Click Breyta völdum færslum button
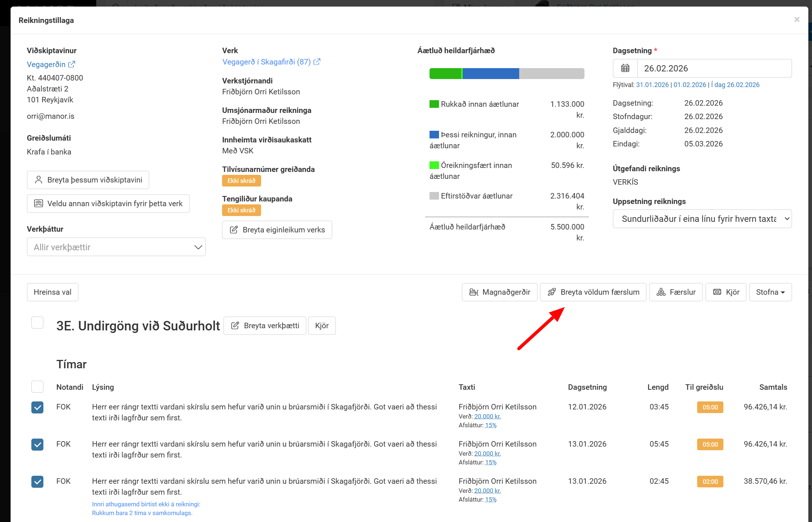This screenshot has height=522, width=812. (593, 292)
